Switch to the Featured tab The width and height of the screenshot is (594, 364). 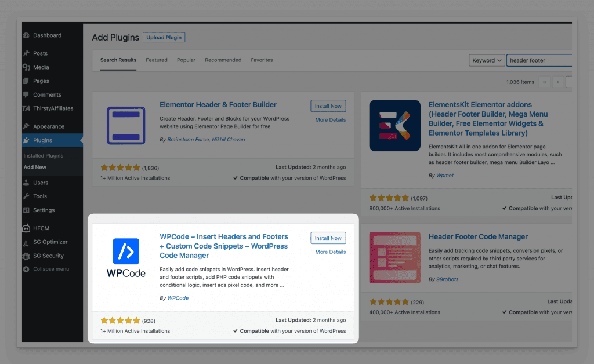(x=157, y=60)
